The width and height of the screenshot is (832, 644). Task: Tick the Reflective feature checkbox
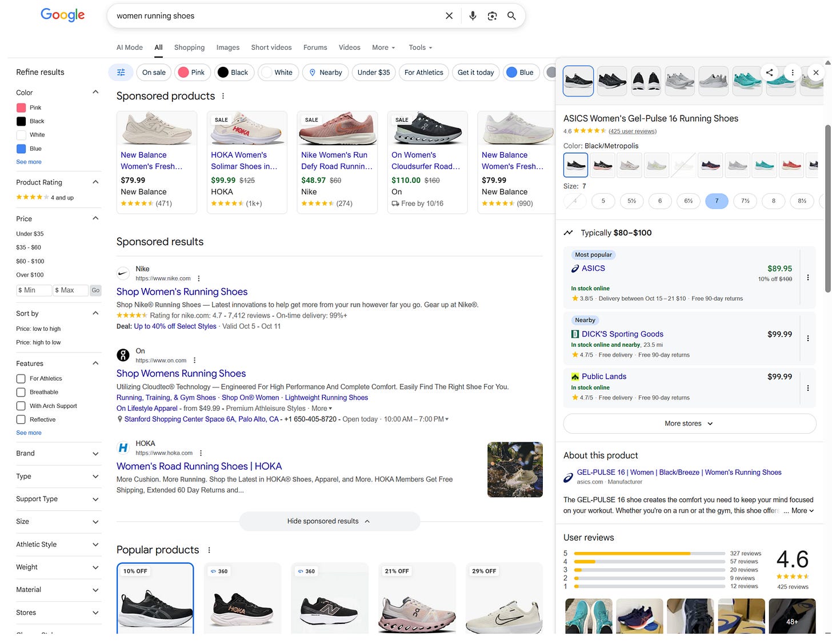[21, 419]
